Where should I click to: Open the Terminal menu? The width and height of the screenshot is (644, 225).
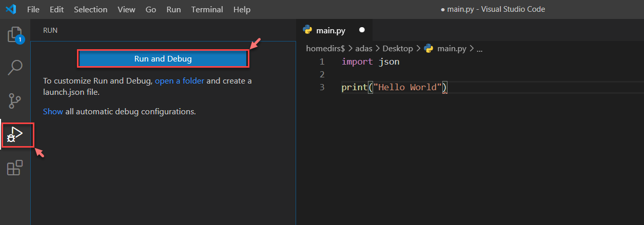pyautogui.click(x=207, y=9)
